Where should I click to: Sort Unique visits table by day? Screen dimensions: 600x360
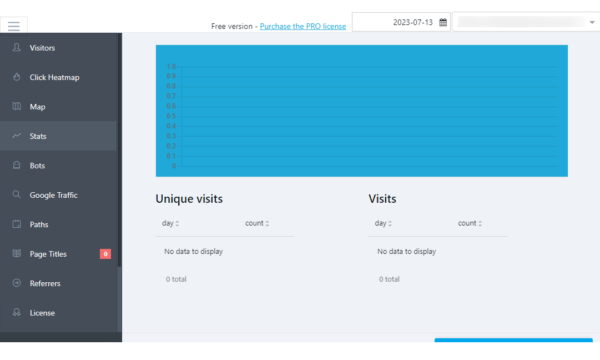click(x=170, y=223)
